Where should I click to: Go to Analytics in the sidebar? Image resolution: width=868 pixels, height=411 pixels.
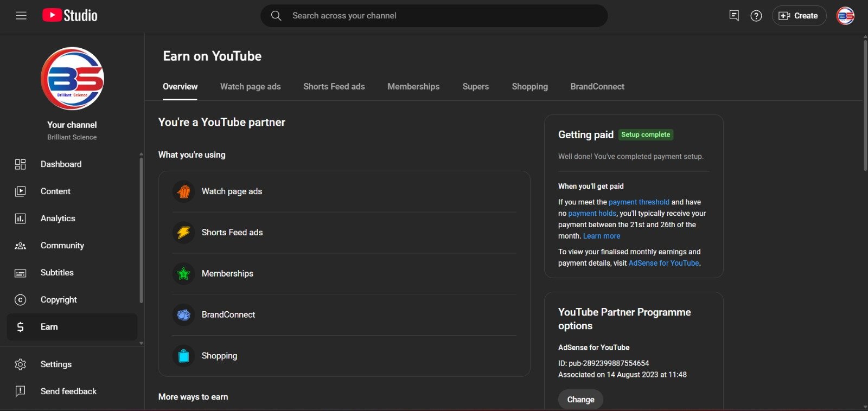pyautogui.click(x=72, y=219)
